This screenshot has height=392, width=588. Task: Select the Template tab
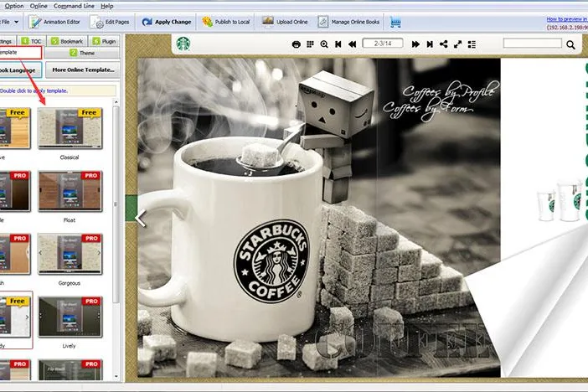21,53
